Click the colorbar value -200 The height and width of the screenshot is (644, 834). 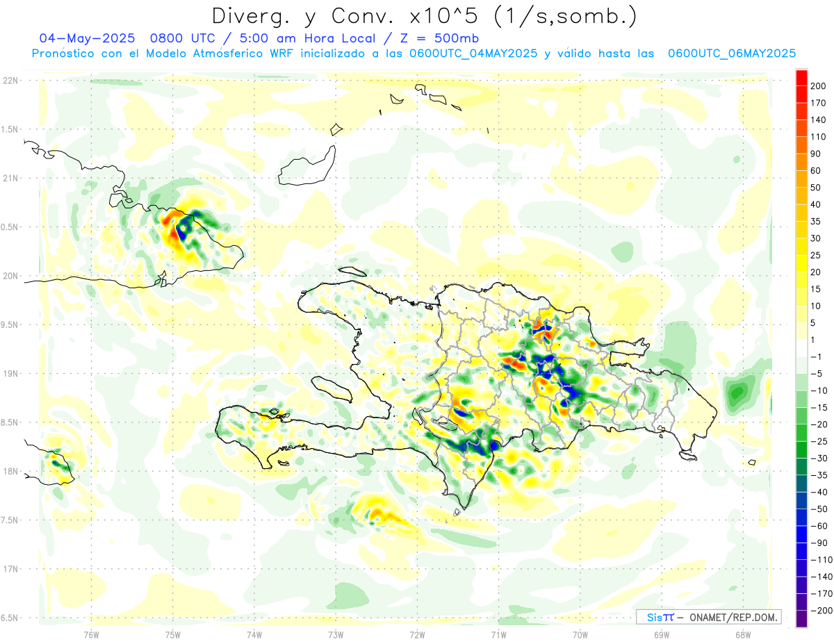[x=822, y=611]
